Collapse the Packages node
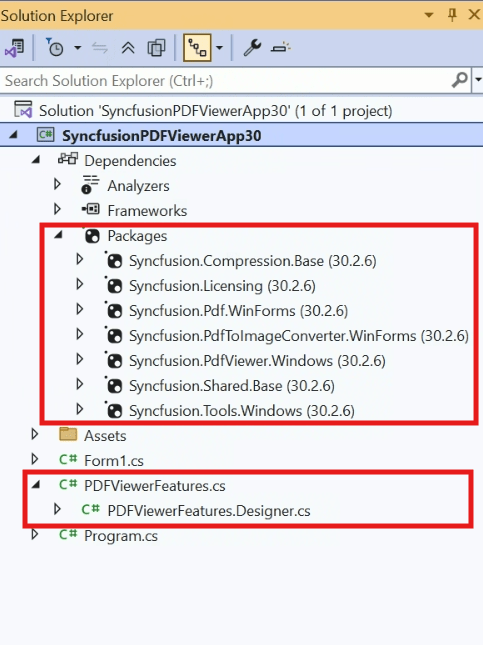Image resolution: width=483 pixels, height=645 pixels. pos(58,234)
